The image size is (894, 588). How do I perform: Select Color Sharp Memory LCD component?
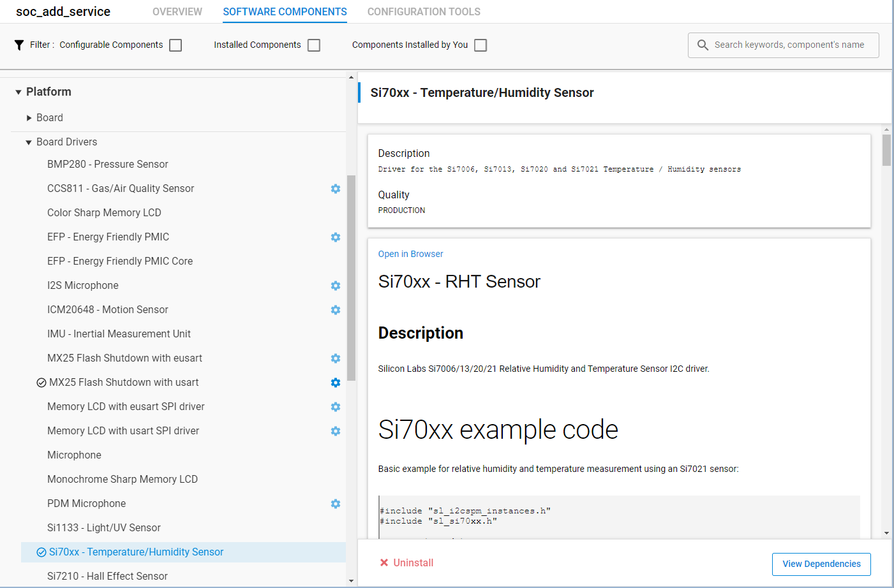(x=104, y=213)
